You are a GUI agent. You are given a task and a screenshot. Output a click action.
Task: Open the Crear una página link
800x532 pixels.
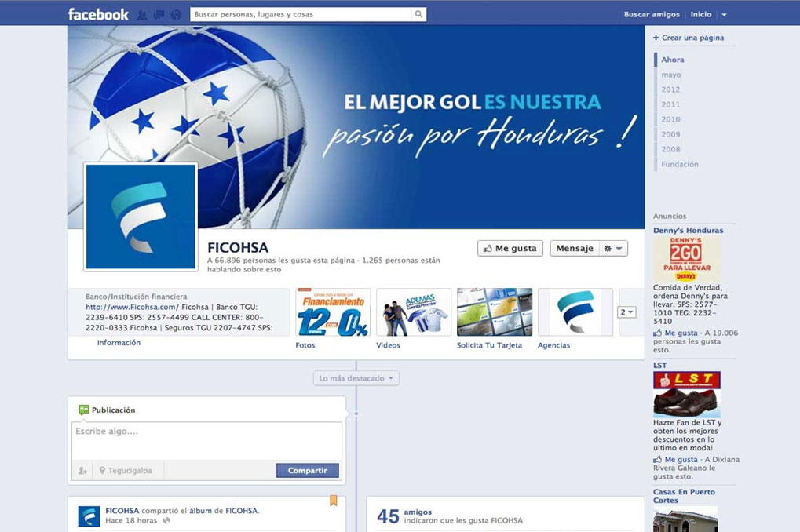point(692,38)
